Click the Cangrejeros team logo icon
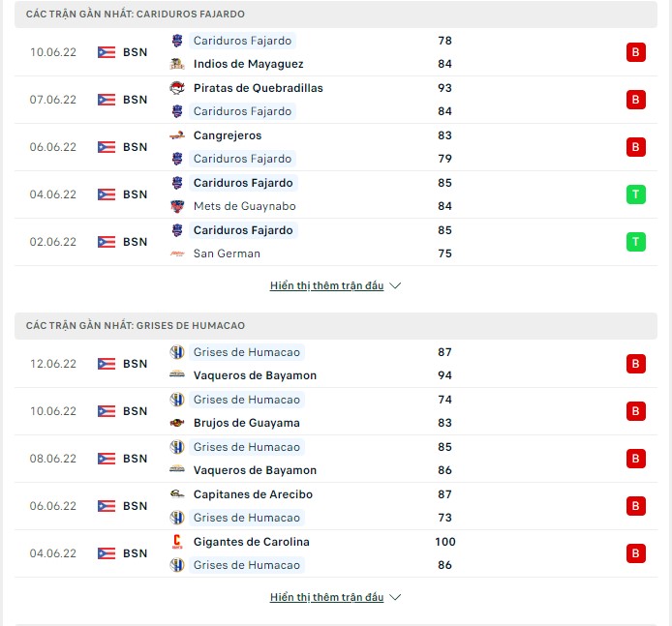672x626 pixels. point(177,135)
